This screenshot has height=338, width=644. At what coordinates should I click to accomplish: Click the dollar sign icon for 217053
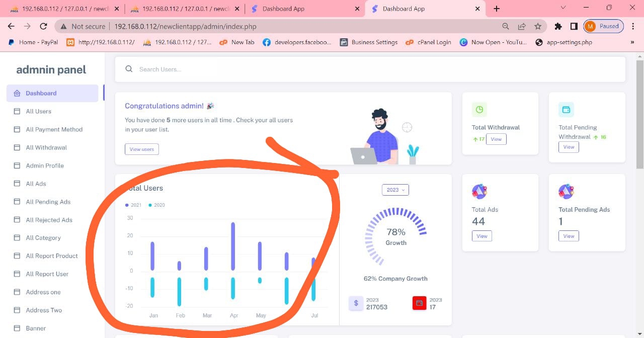pos(356,303)
